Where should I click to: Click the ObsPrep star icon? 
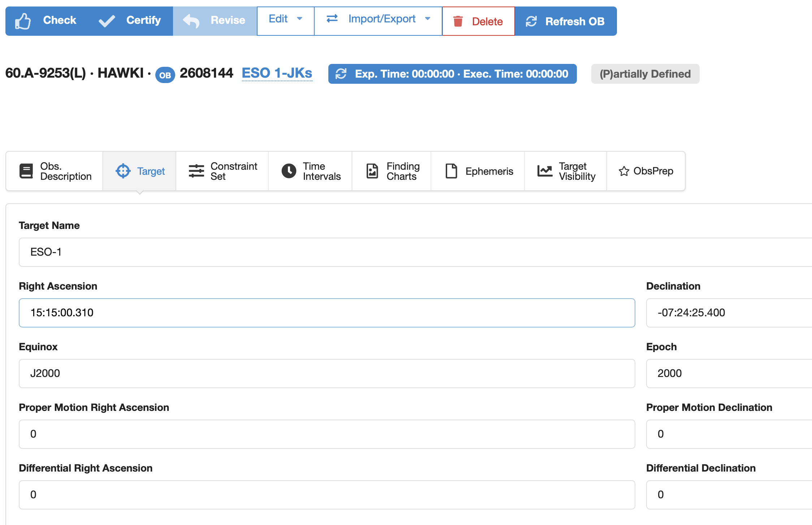(x=624, y=171)
